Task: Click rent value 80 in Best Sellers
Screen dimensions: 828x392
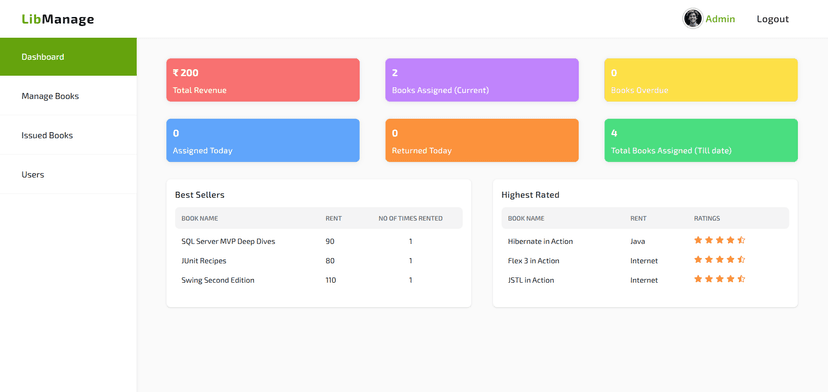Action: (330, 261)
